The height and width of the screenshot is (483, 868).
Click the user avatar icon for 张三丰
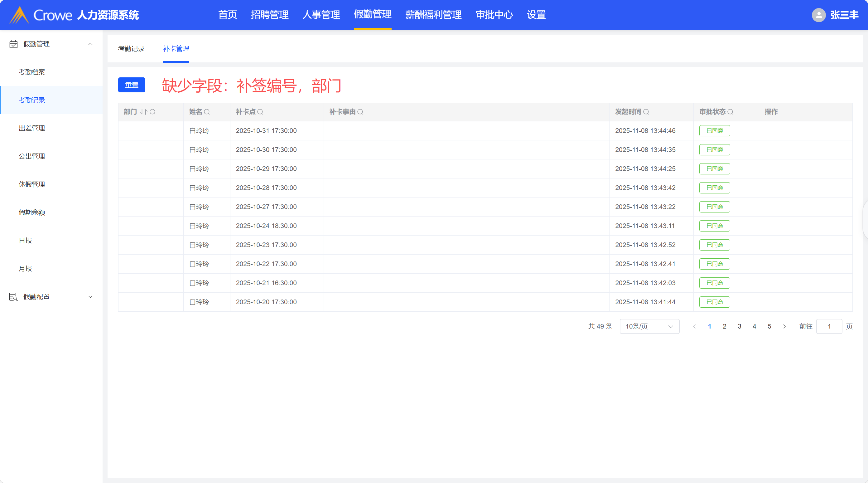click(x=818, y=15)
